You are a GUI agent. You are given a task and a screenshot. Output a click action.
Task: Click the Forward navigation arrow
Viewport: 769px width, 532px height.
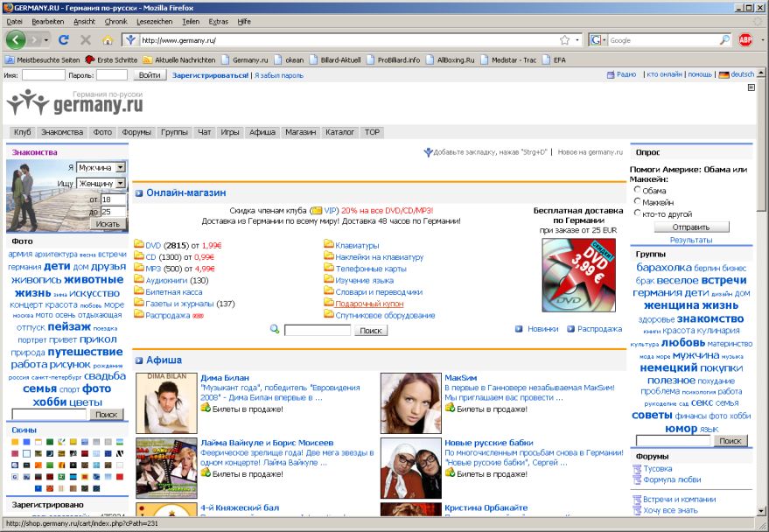point(34,40)
